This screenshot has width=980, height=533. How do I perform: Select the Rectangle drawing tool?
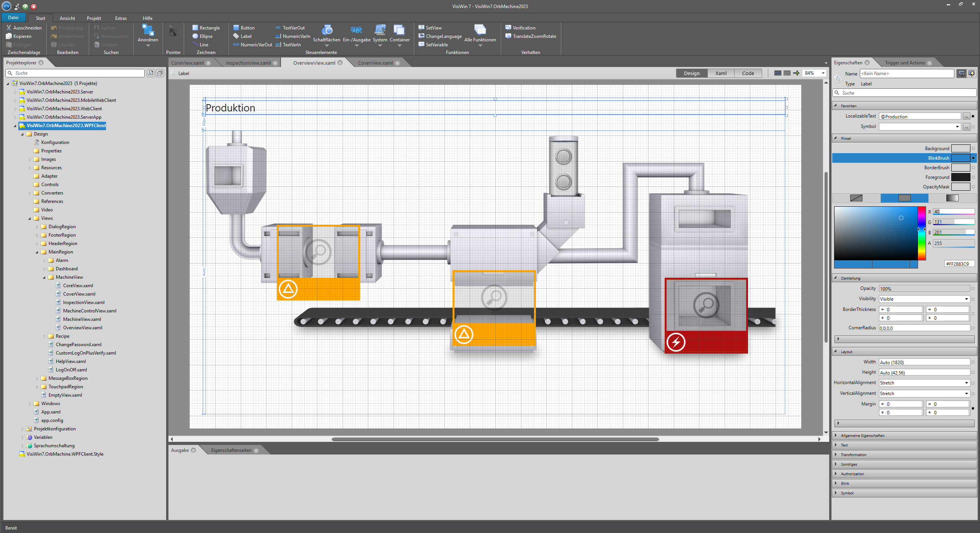click(206, 27)
